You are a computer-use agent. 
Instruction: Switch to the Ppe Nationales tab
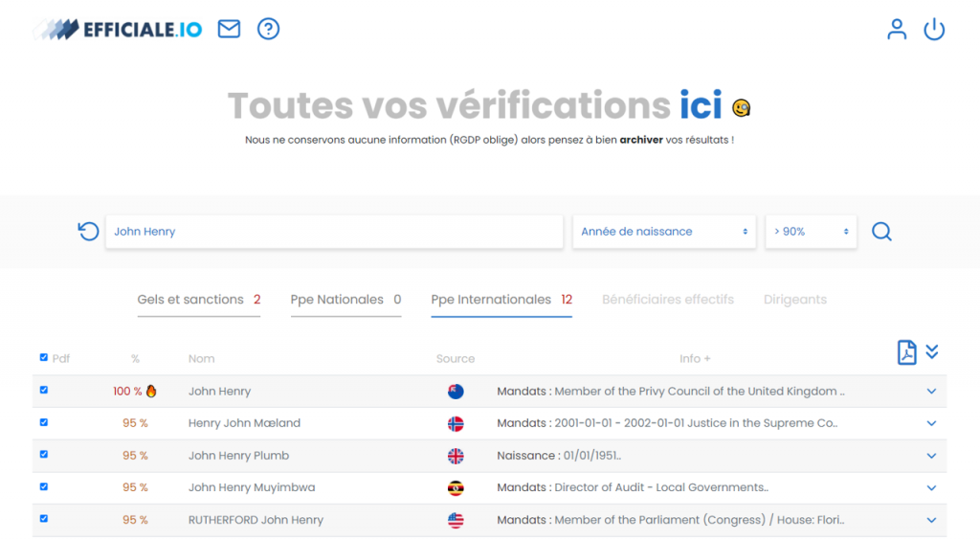click(x=345, y=301)
